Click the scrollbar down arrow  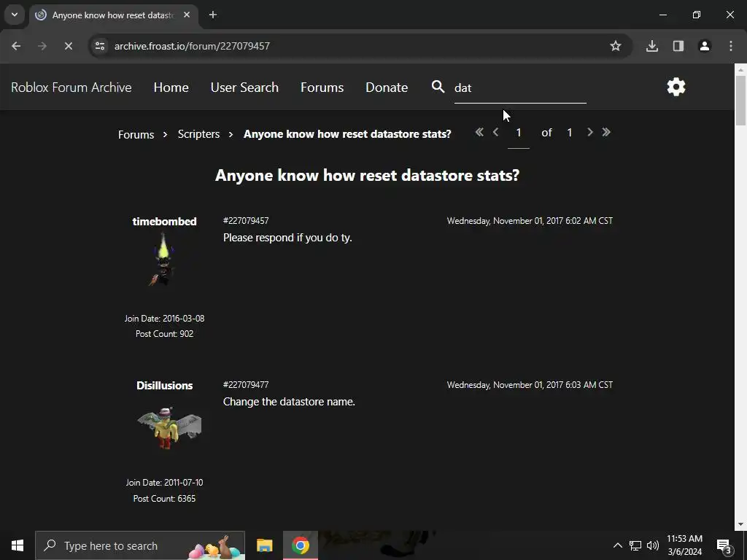click(x=740, y=524)
